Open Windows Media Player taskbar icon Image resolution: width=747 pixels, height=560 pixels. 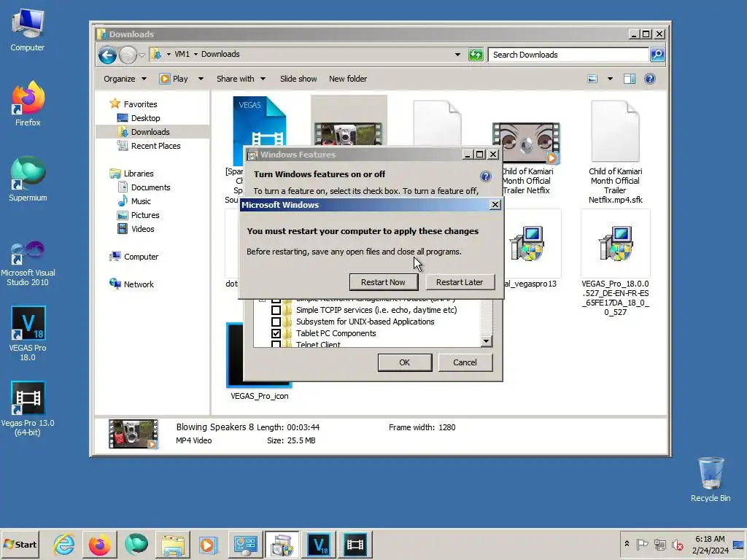click(x=208, y=544)
